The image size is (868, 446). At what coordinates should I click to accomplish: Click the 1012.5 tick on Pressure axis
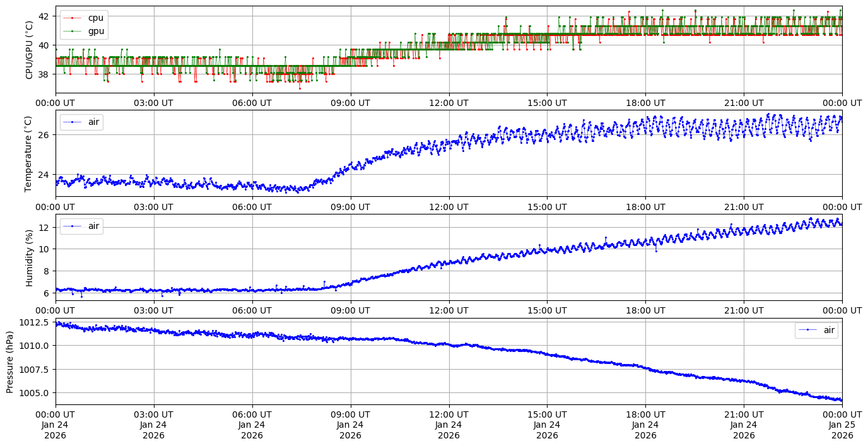point(37,323)
